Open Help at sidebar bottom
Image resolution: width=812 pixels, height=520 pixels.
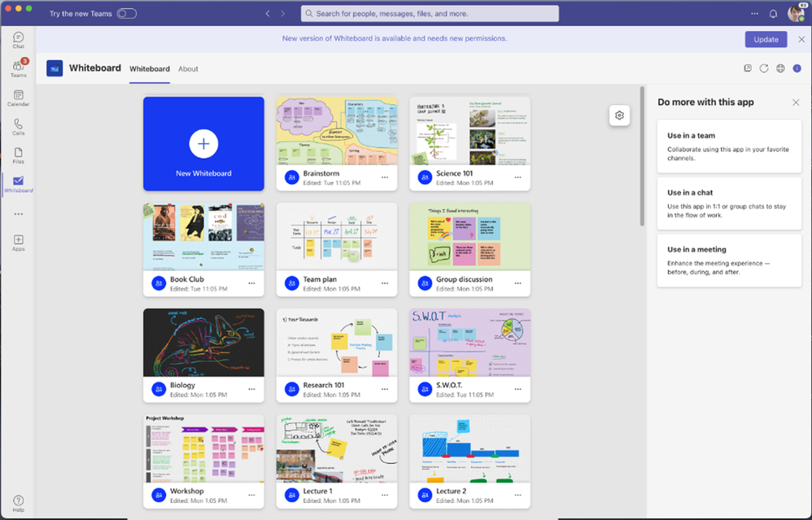pos(18,504)
